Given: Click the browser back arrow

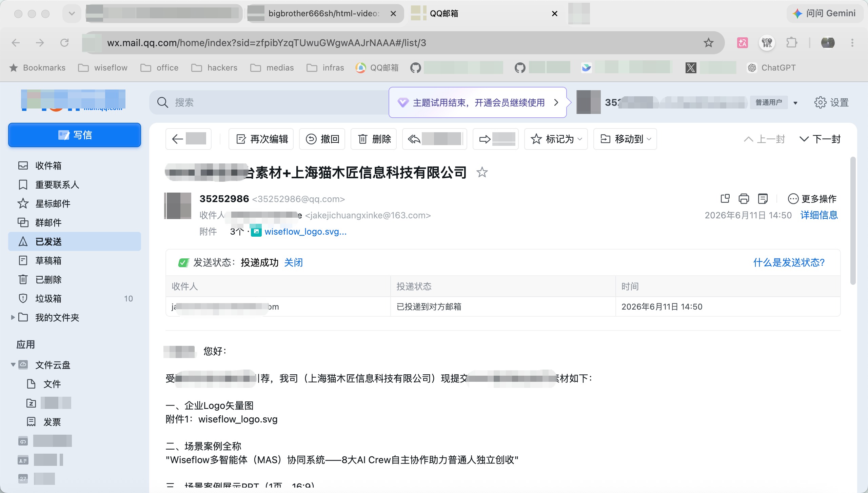Looking at the screenshot, I should pos(16,43).
